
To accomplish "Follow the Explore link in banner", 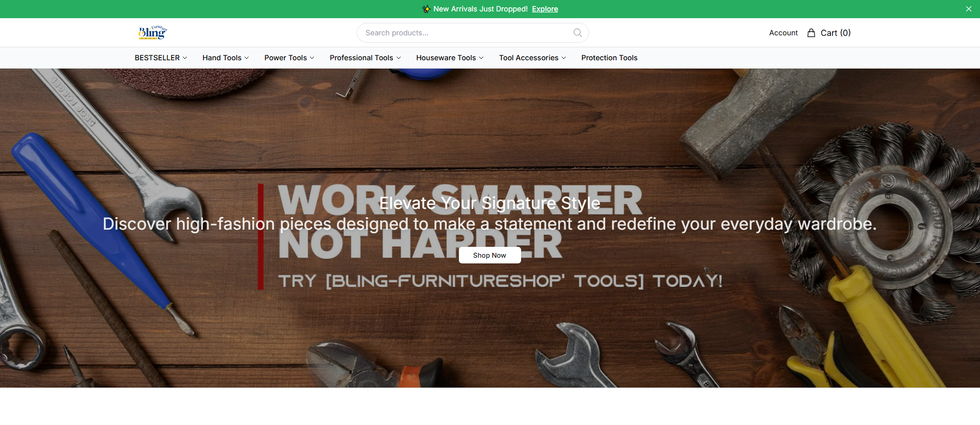I will (x=545, y=9).
